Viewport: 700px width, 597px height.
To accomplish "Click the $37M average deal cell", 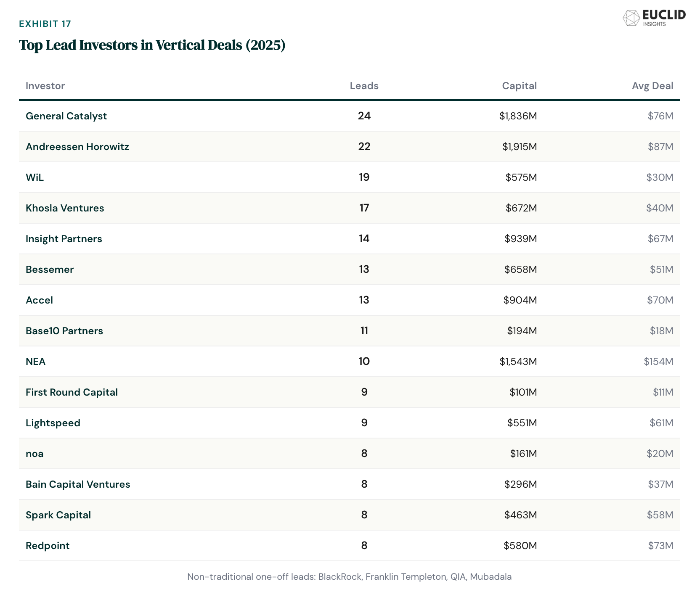I will click(x=660, y=484).
